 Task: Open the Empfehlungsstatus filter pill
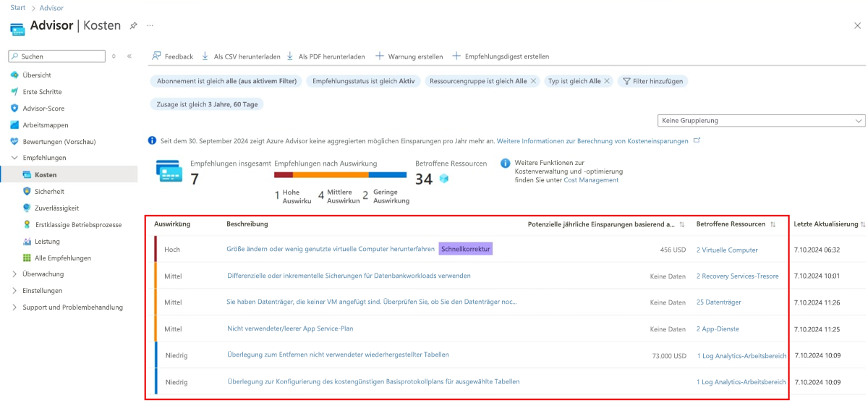click(x=364, y=82)
